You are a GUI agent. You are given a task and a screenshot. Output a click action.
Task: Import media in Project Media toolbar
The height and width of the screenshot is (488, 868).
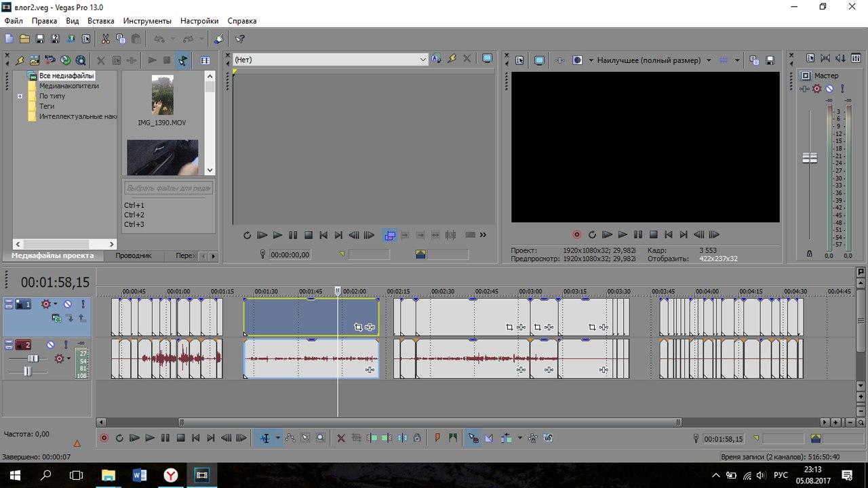[20, 60]
